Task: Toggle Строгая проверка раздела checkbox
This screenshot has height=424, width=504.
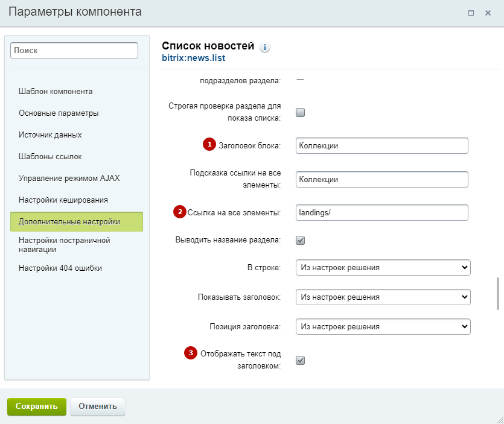Action: [x=300, y=112]
